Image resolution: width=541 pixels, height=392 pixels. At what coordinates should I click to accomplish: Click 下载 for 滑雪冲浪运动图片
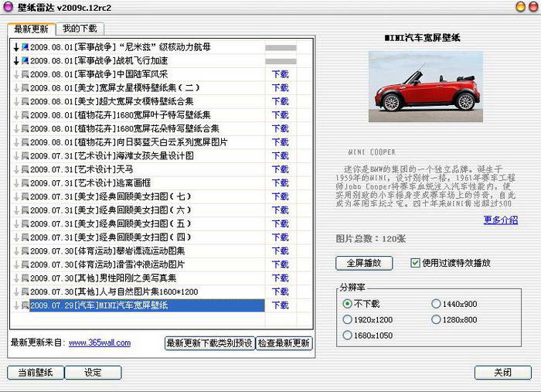[x=280, y=264]
